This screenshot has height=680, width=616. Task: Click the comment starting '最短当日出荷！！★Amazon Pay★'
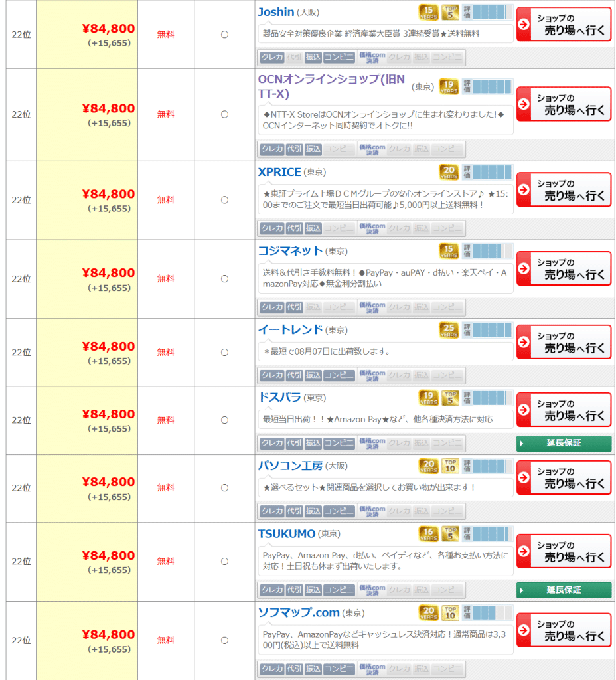coord(378,420)
